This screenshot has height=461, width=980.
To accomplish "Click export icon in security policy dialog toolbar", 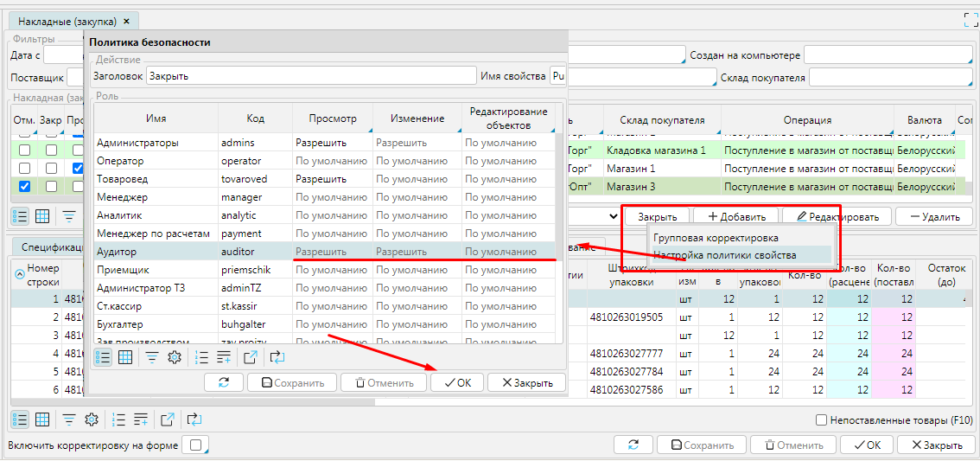I will click(251, 357).
